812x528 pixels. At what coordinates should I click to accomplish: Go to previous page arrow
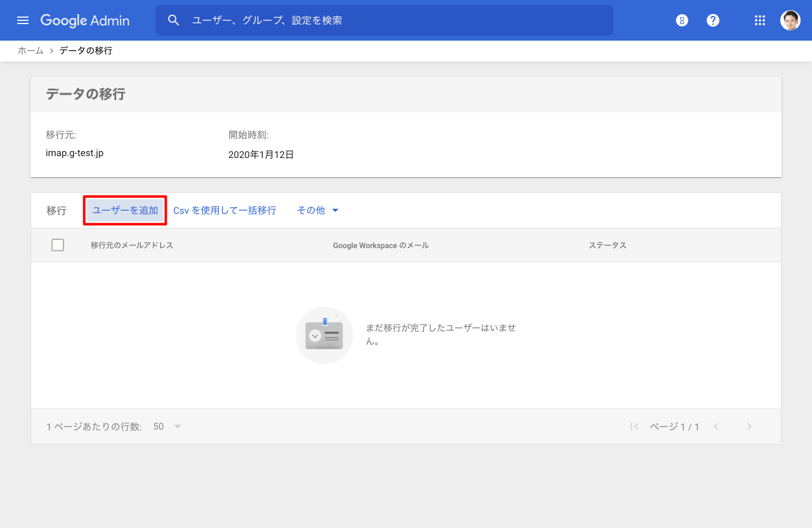(716, 426)
